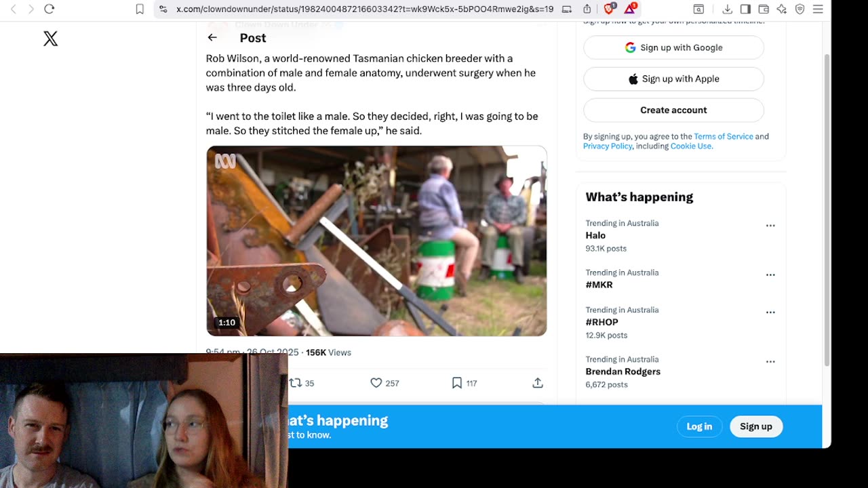Reload the page

49,9
